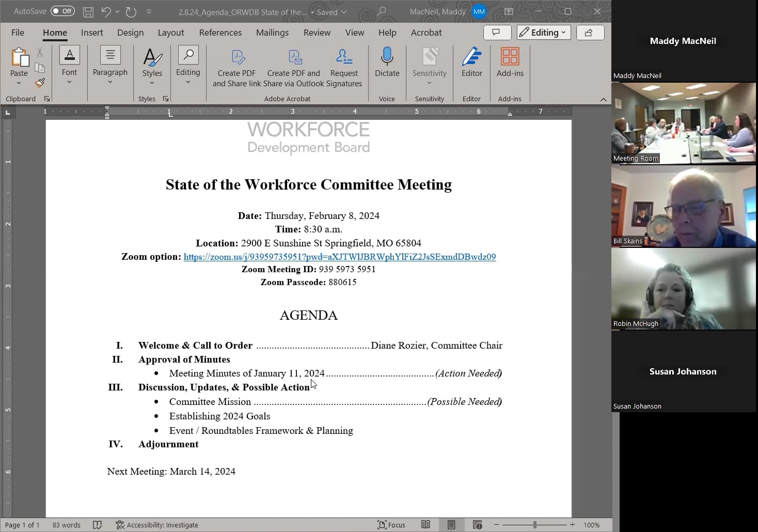Switch to Read Mode view
This screenshot has height=532, width=758.
pyautogui.click(x=425, y=525)
